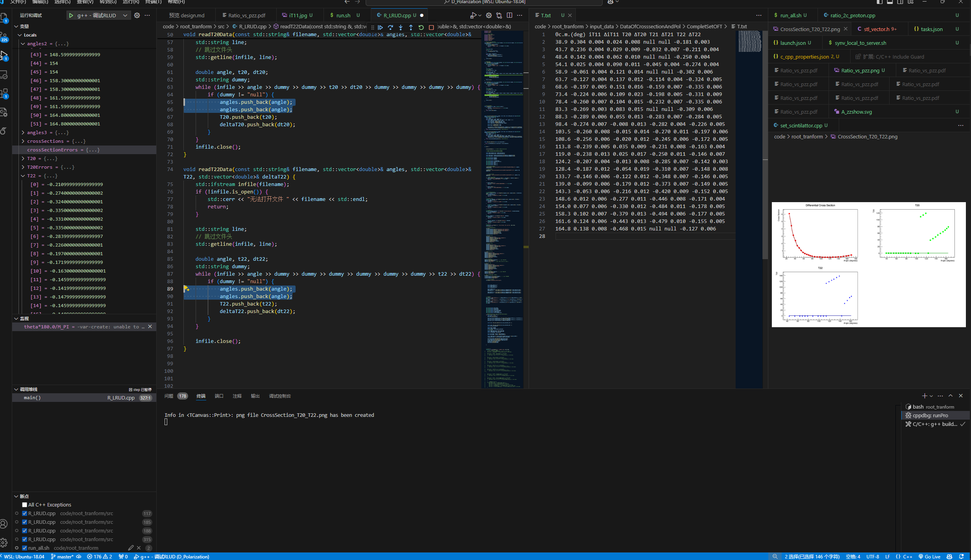Click the green debug Restart icon
This screenshot has height=560, width=971.
pyautogui.click(x=421, y=28)
